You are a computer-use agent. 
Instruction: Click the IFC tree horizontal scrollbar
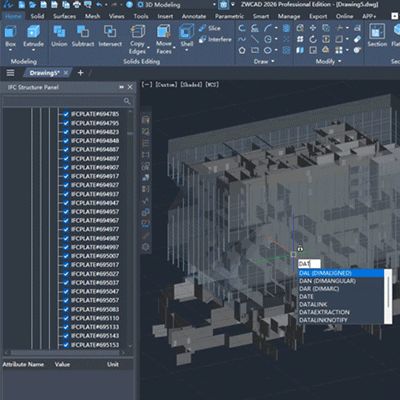click(65, 353)
